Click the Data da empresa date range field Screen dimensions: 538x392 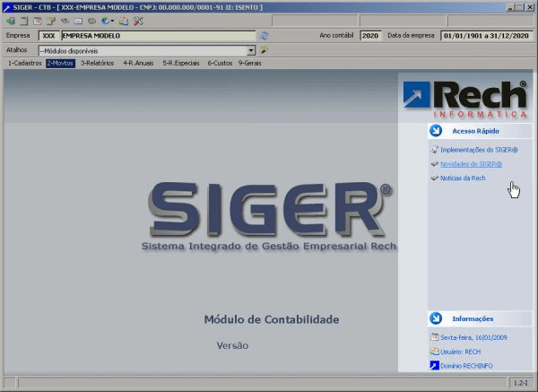point(486,36)
